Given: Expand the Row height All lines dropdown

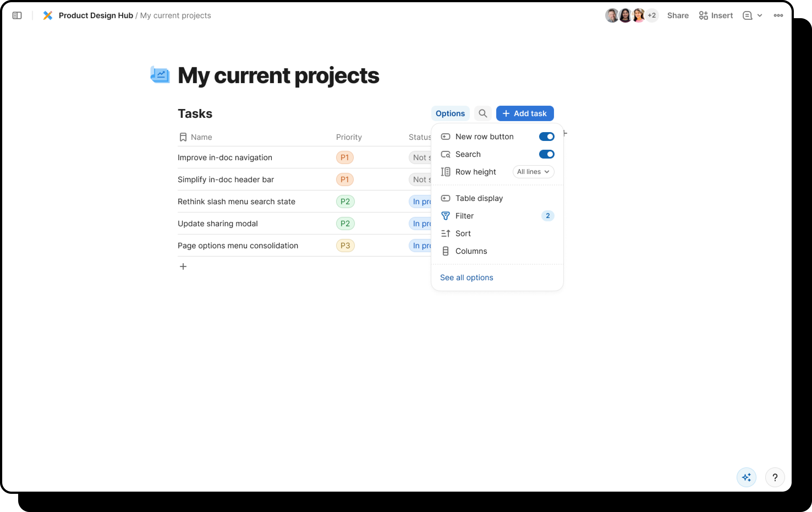Looking at the screenshot, I should [x=533, y=172].
